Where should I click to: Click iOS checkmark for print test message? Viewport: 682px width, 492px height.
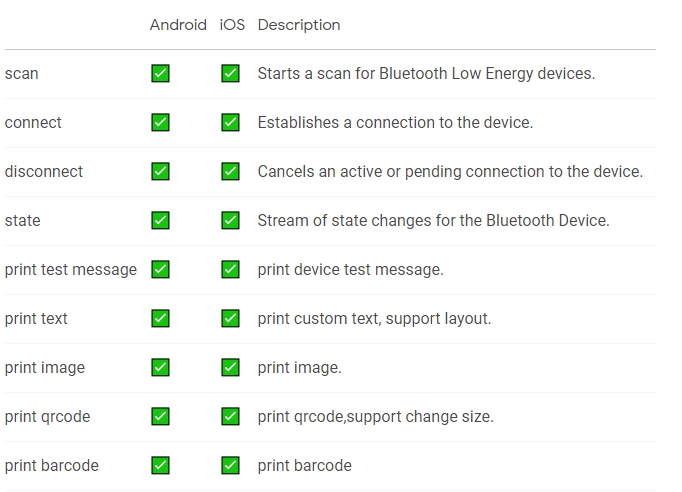click(230, 269)
